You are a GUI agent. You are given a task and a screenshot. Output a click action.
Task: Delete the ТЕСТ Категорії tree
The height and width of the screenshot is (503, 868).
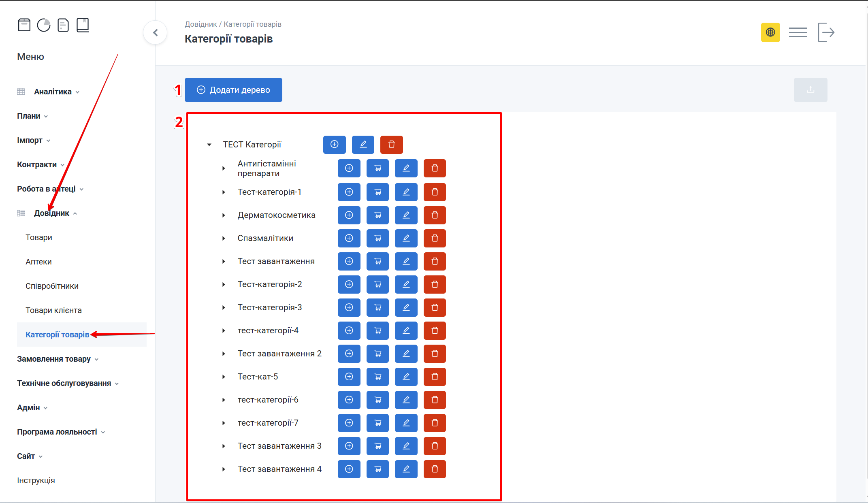click(391, 145)
